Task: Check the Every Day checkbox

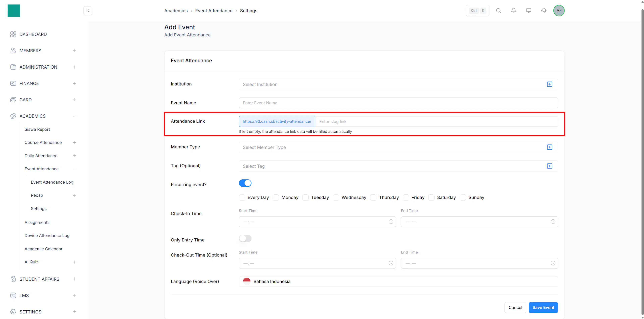Action: 242,198
